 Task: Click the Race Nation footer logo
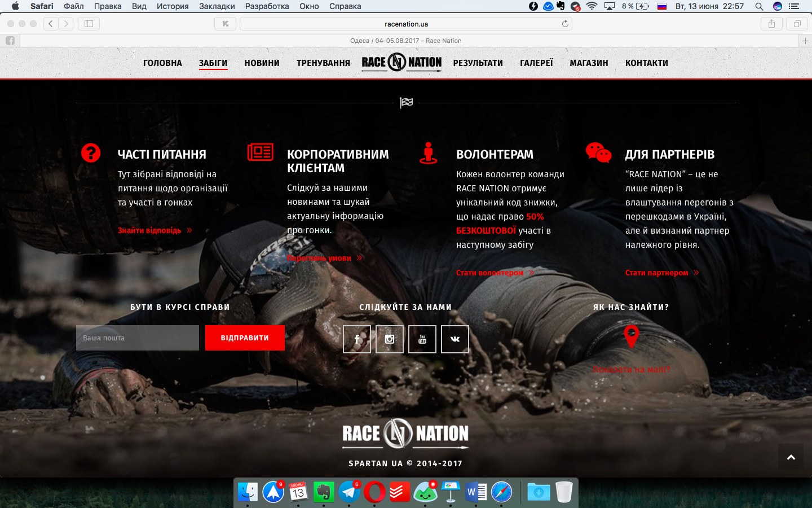pos(405,433)
